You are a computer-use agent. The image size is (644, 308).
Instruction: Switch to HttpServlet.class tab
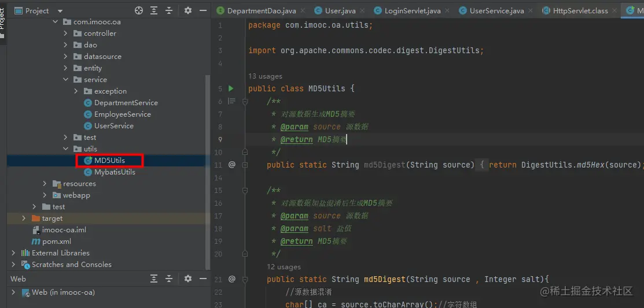[580, 10]
